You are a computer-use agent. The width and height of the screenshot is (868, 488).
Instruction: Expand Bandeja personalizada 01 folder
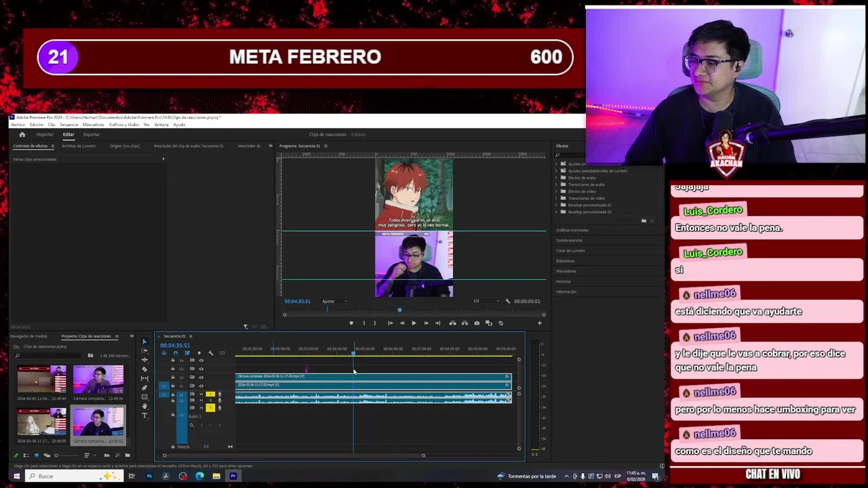tap(557, 205)
